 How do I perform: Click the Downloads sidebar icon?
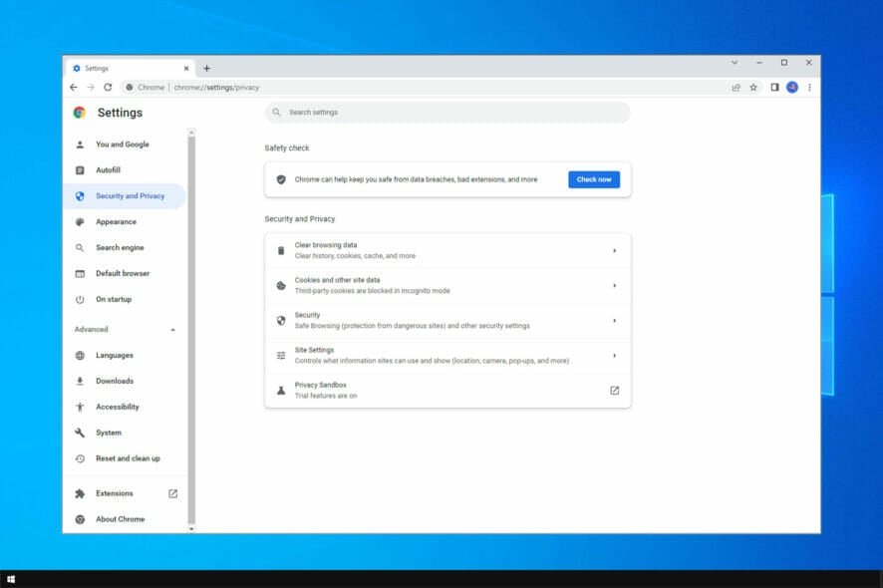click(x=82, y=381)
